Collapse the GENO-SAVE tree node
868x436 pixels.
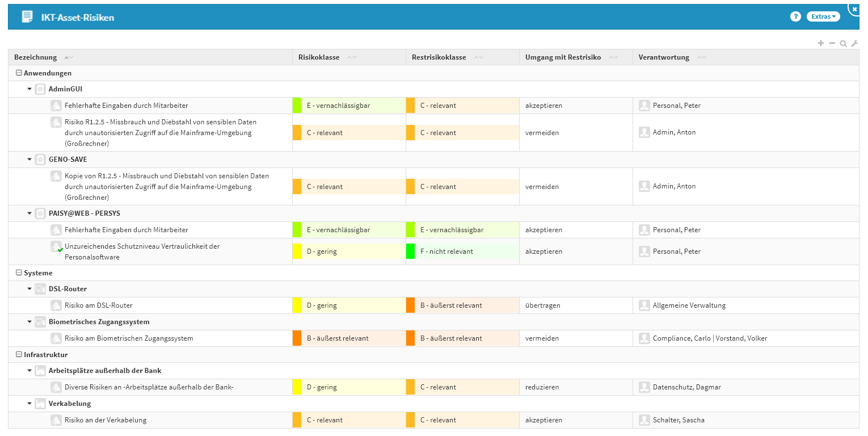click(30, 160)
